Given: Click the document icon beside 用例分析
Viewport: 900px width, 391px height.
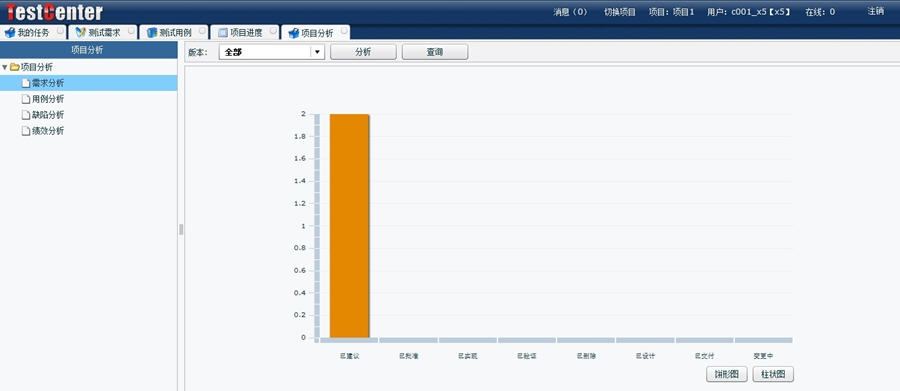Looking at the screenshot, I should (x=26, y=99).
